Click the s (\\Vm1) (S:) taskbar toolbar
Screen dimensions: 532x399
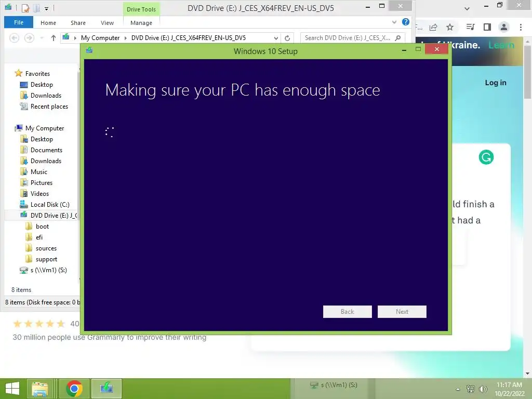pos(334,385)
